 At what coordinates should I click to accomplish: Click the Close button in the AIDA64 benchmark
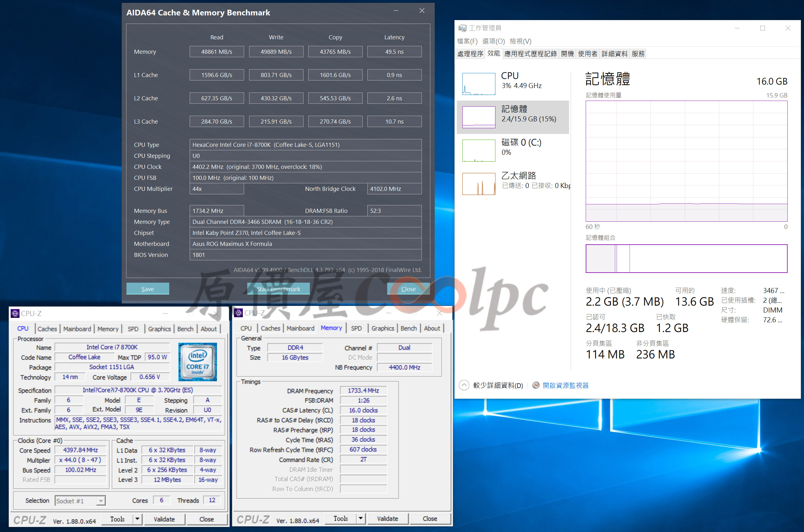(x=408, y=289)
